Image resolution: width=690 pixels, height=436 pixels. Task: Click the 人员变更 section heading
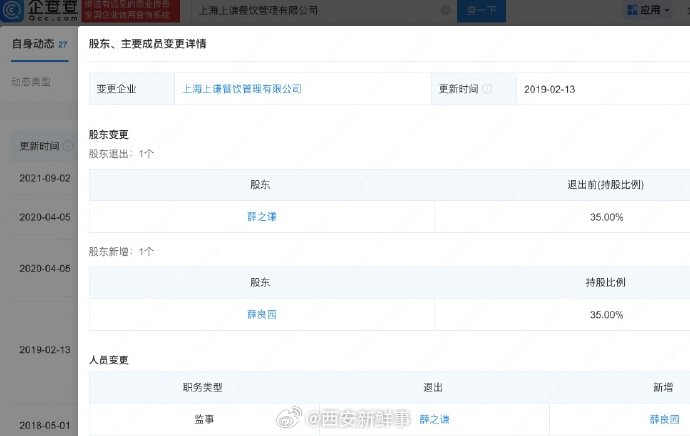[109, 360]
